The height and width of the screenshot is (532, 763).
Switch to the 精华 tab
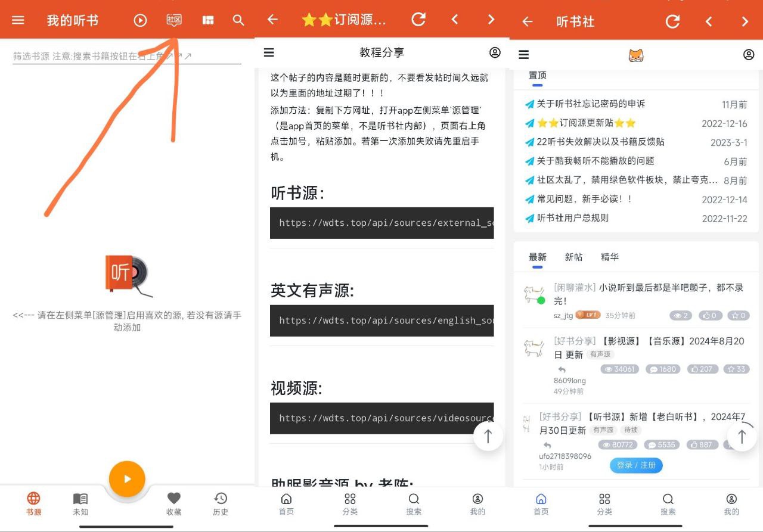click(609, 257)
